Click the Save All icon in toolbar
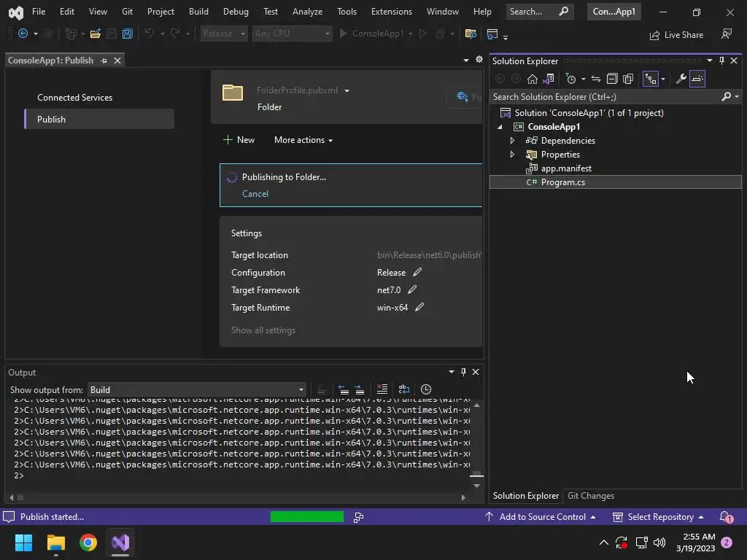 coord(127,34)
